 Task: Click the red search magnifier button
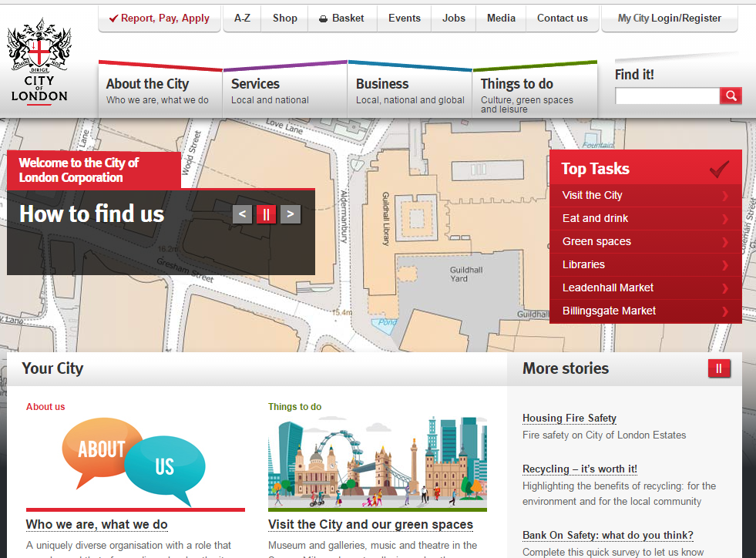(x=731, y=96)
